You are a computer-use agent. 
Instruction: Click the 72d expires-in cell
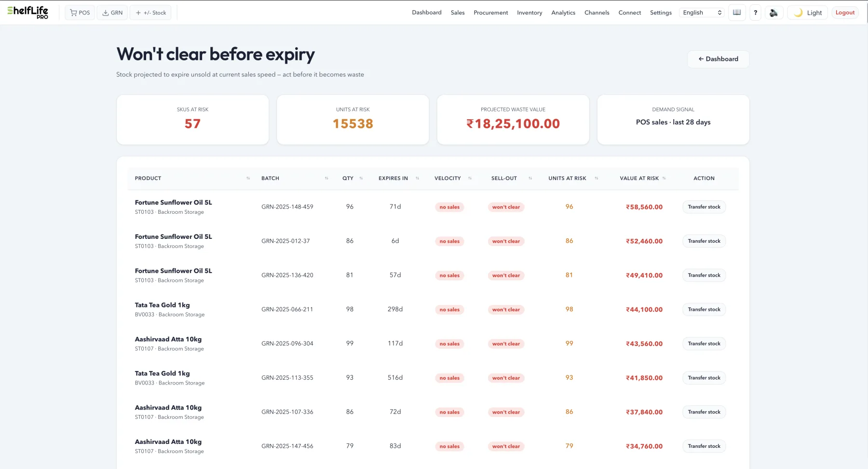[x=395, y=412]
